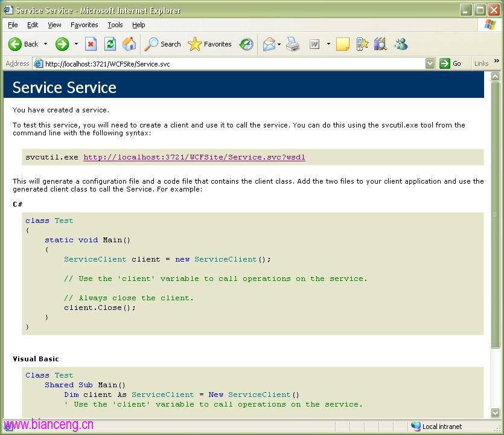Image resolution: width=504 pixels, height=435 pixels.
Task: Click the vertical scrollbar up arrow
Action: 496,76
